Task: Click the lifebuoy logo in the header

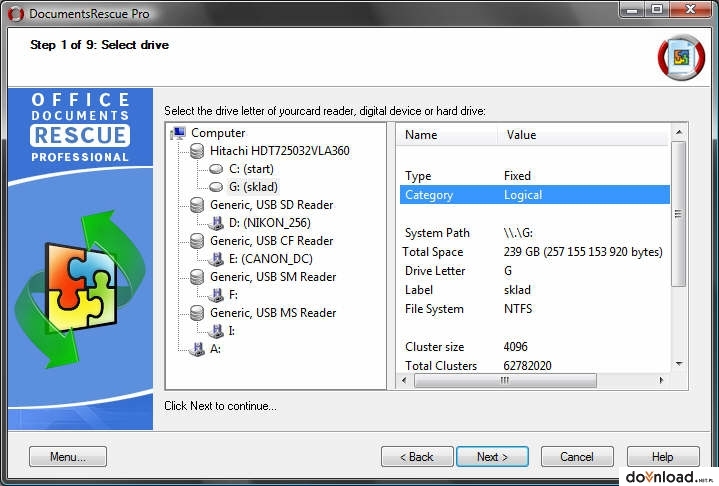Action: pyautogui.click(x=681, y=58)
